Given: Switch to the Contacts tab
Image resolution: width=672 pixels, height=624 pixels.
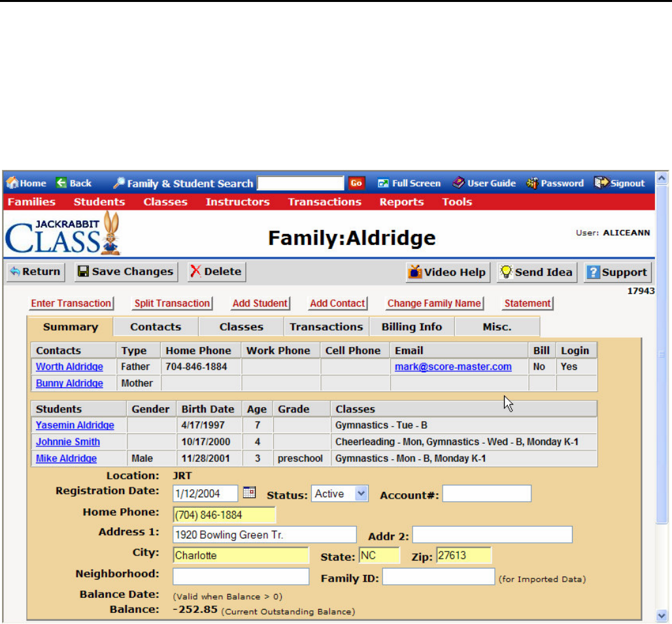Looking at the screenshot, I should coord(156,327).
